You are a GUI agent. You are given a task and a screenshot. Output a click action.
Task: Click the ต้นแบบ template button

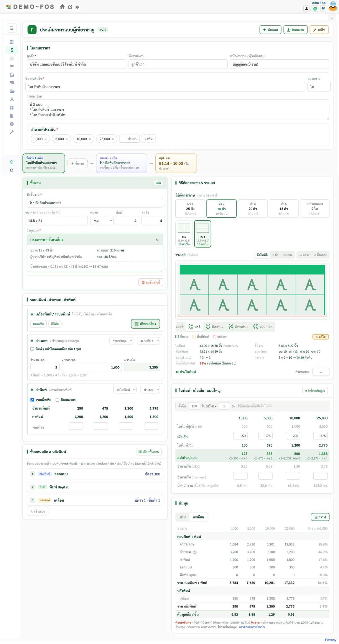pyautogui.click(x=270, y=30)
